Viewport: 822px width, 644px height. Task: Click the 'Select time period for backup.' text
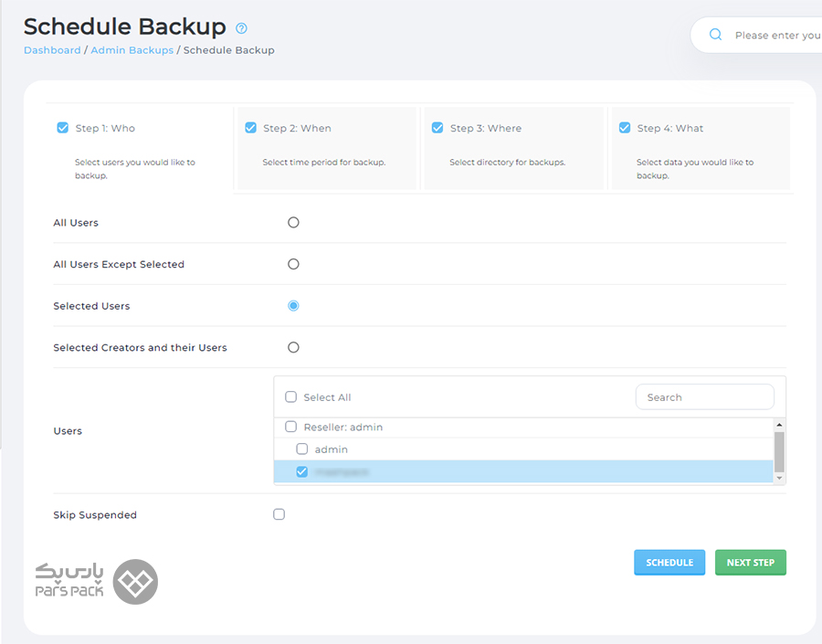coord(324,163)
